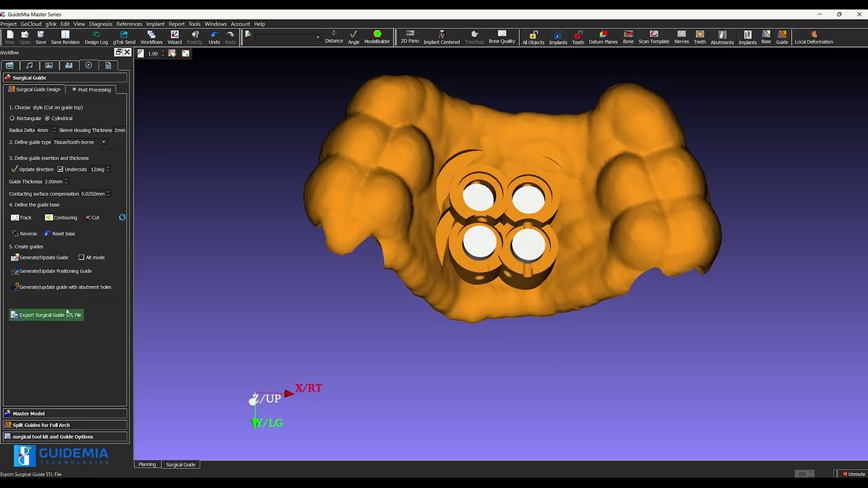Viewport: 868px width, 488px height.
Task: Click the Save toolbar icon
Action: click(41, 37)
